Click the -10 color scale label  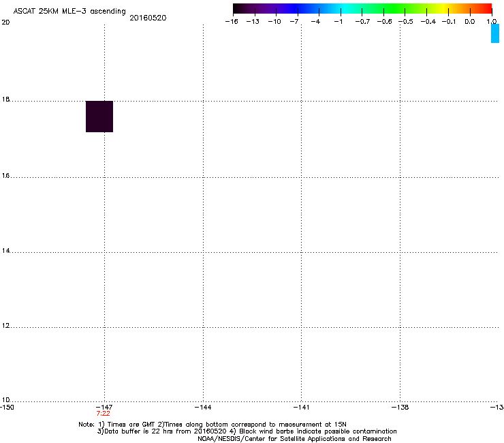[x=274, y=22]
